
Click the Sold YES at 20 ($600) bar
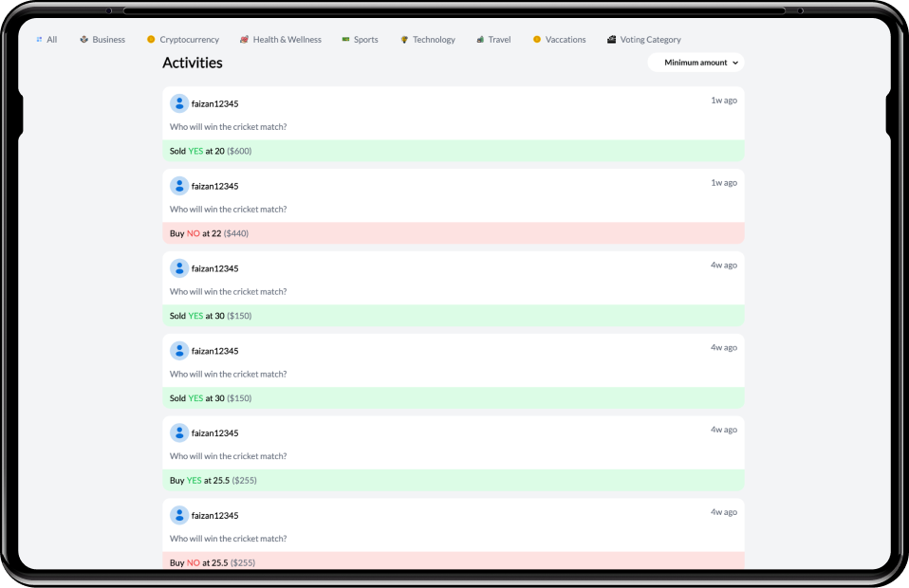coord(453,151)
